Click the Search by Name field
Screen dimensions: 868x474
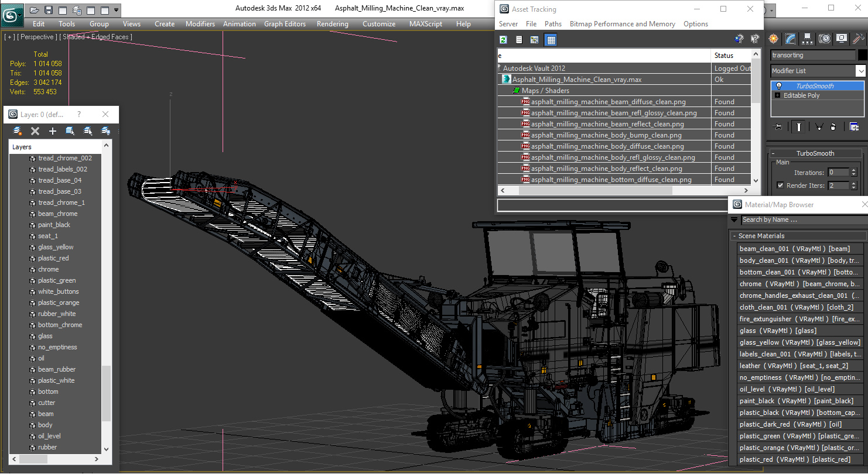click(804, 220)
